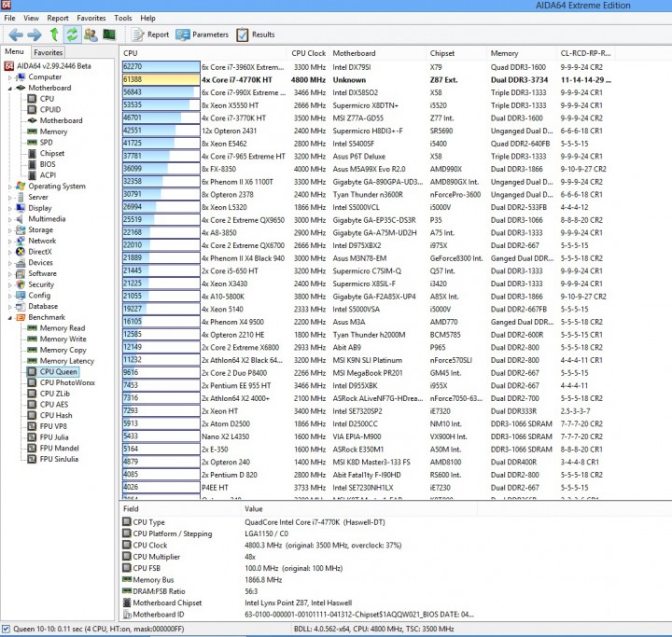
Task: Open the Tools menu
Action: click(123, 18)
